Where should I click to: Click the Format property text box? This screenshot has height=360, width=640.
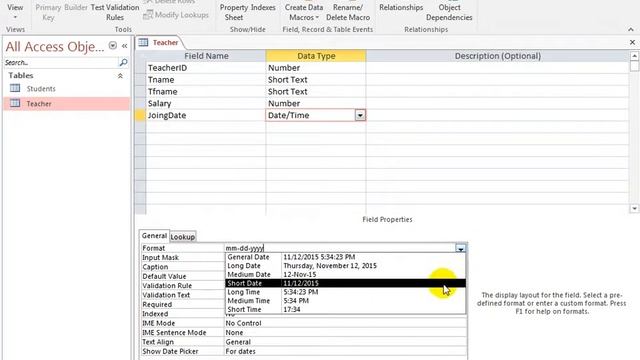pyautogui.click(x=340, y=248)
